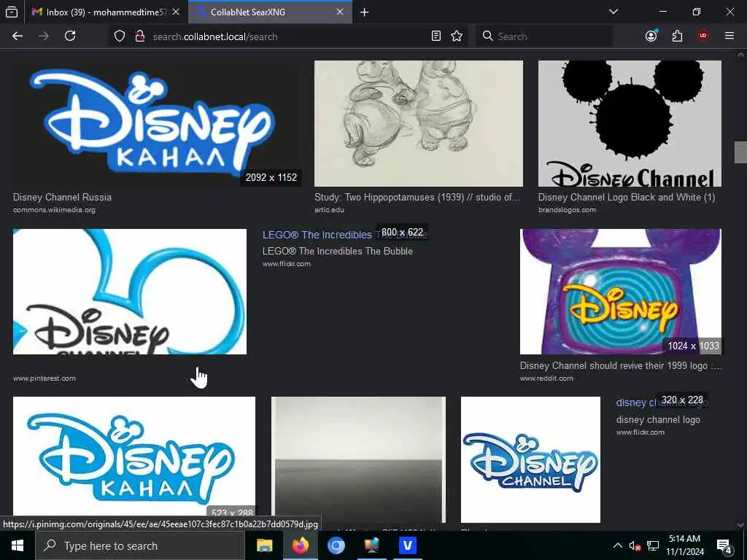Open the tracking protection shield icon
747x560 pixels.
click(120, 36)
